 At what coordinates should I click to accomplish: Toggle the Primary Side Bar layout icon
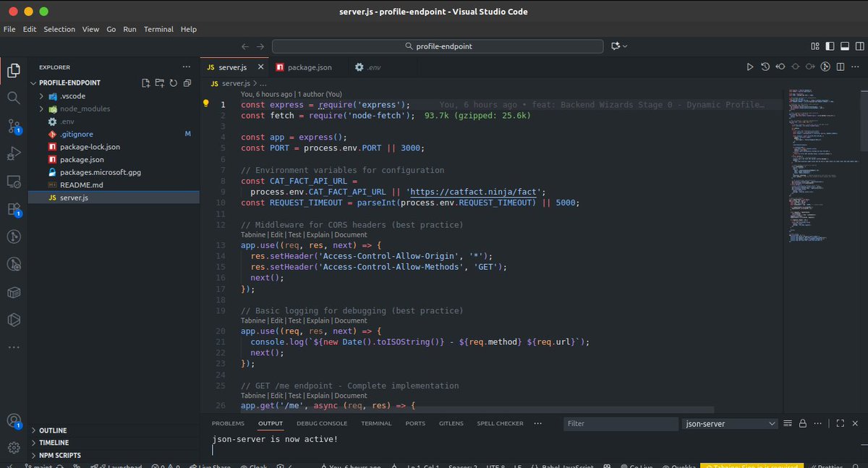[830, 46]
